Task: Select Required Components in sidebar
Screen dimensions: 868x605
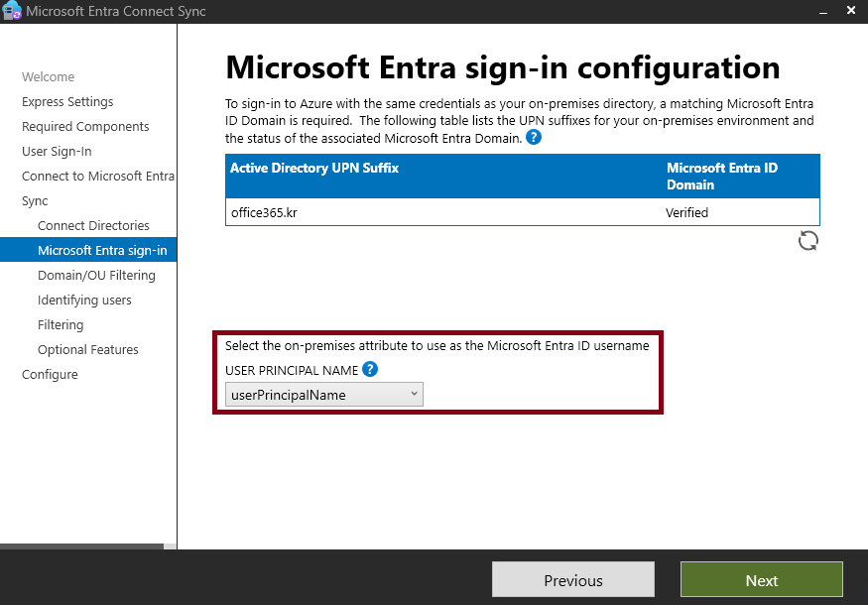Action: (85, 127)
